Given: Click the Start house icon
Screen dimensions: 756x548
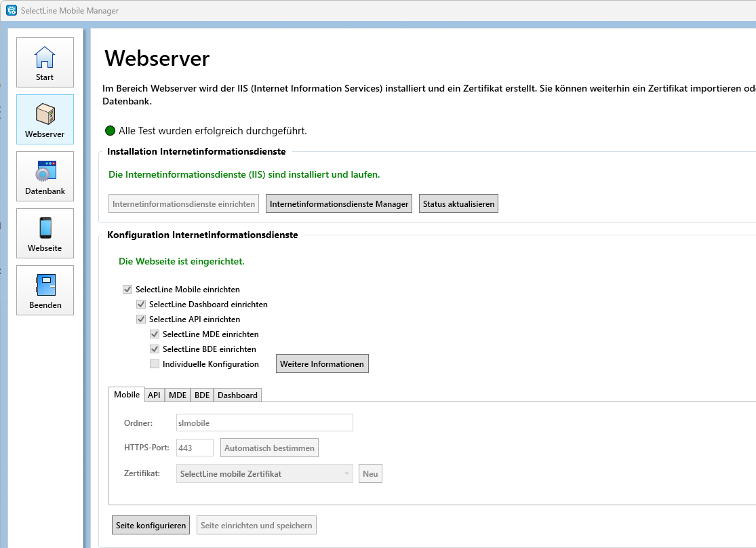Looking at the screenshot, I should (x=45, y=58).
